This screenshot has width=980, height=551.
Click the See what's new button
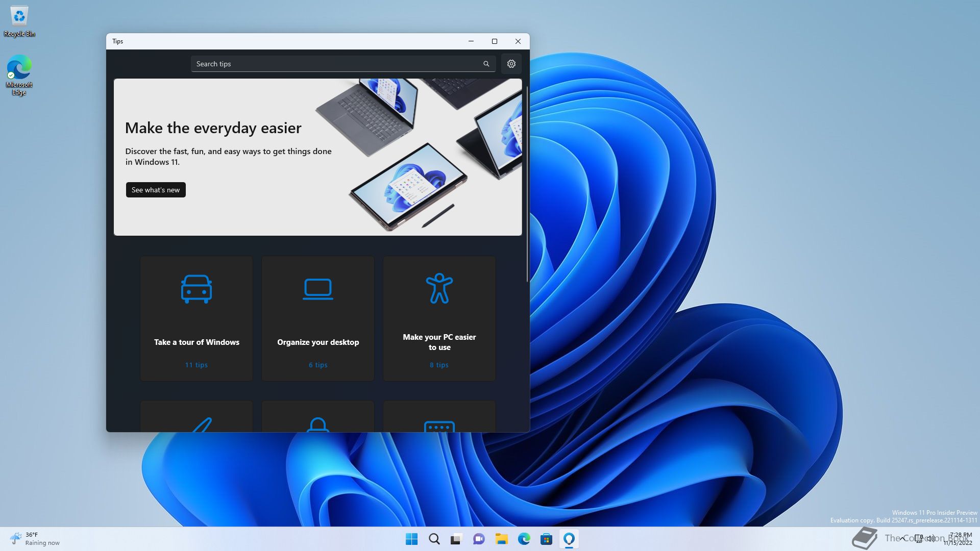point(156,190)
